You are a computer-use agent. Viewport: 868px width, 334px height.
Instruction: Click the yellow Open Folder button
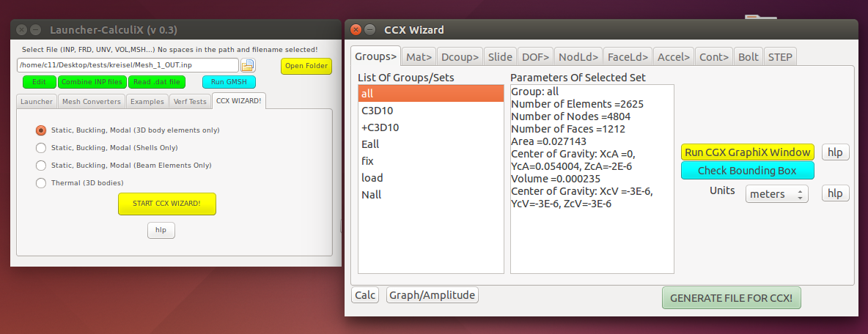(306, 66)
